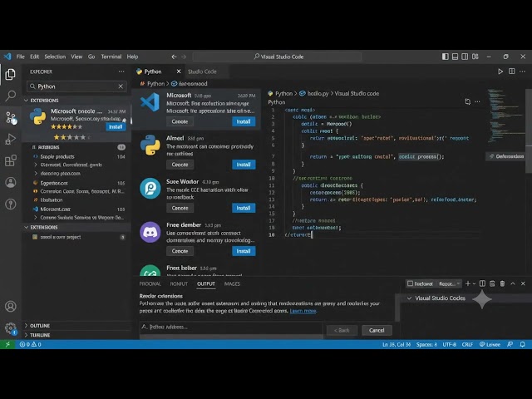Image resolution: width=532 pixels, height=399 pixels.
Task: Click the Discord logo of Free dember extension
Action: [150, 232]
